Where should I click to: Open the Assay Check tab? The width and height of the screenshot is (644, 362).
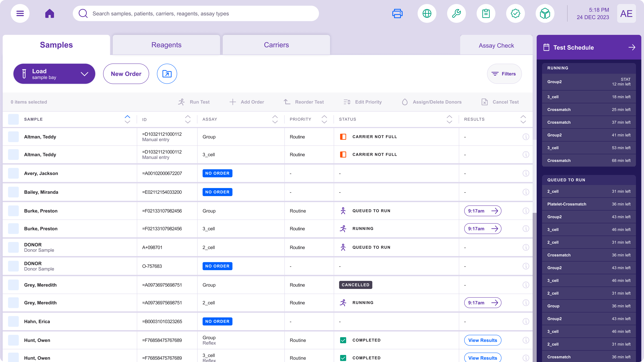pos(496,45)
